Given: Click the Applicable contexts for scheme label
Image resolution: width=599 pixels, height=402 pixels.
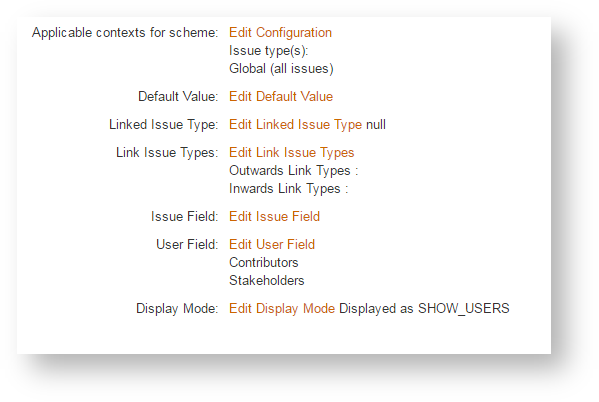Looking at the screenshot, I should point(125,33).
